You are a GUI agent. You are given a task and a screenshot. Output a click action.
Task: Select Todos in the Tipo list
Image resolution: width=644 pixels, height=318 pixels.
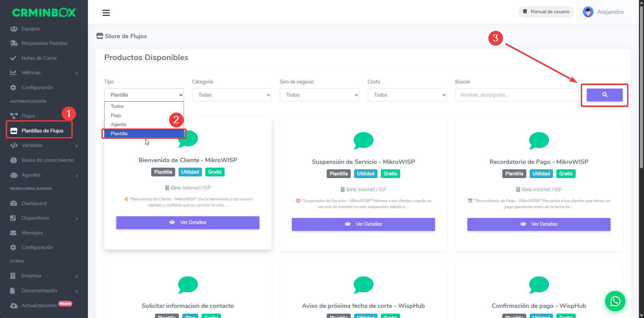click(x=144, y=106)
